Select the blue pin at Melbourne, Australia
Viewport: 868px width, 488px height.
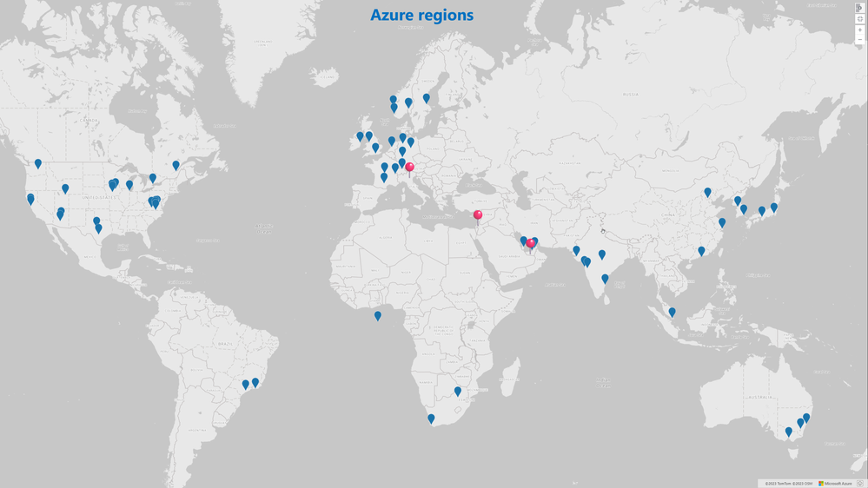[x=789, y=432]
